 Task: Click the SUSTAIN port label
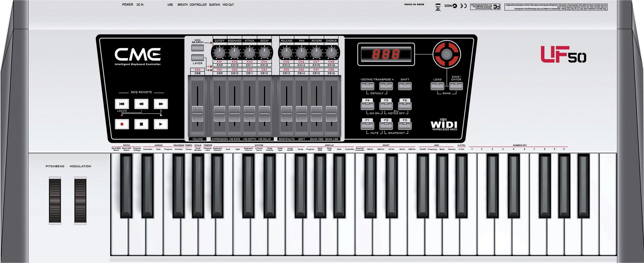coord(215,5)
